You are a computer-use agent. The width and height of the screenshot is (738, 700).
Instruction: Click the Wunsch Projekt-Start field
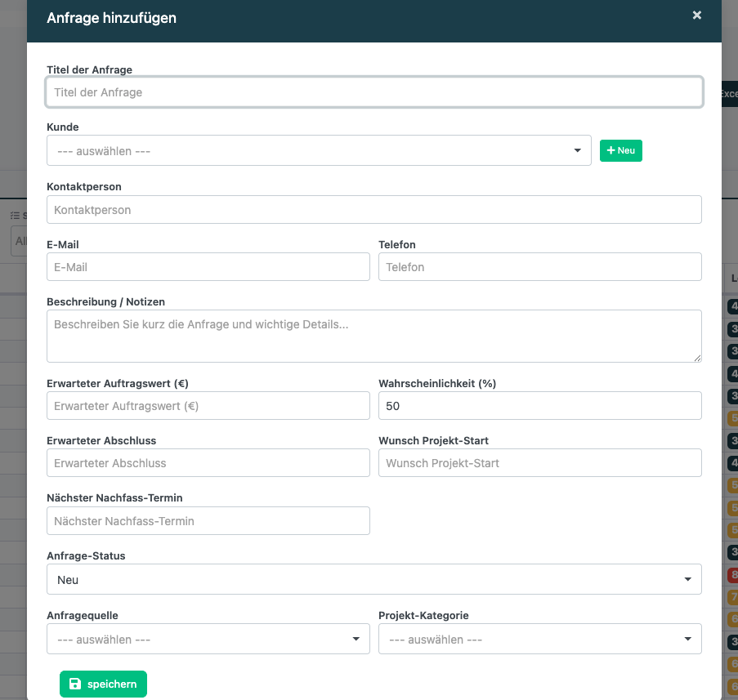[x=540, y=463]
